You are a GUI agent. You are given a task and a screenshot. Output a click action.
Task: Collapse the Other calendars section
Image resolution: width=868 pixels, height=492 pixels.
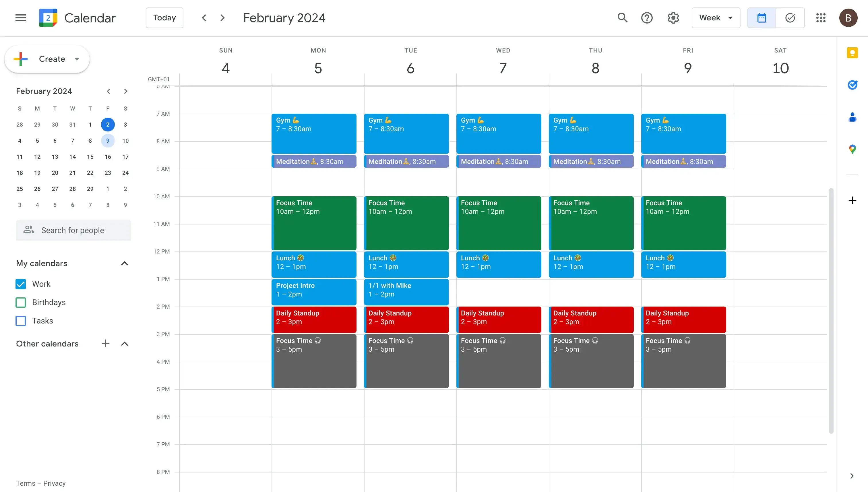[125, 343]
